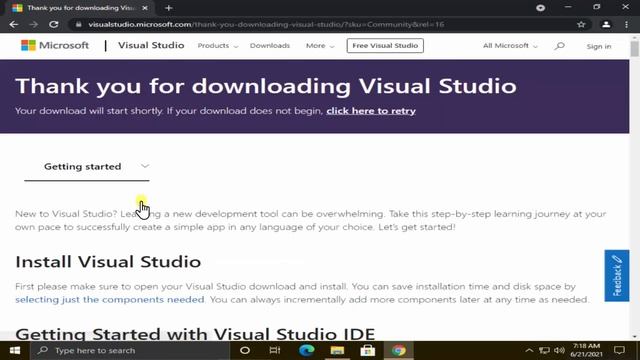
Task: Launch Microsoft Edge from taskbar
Action: pyautogui.click(x=307, y=351)
